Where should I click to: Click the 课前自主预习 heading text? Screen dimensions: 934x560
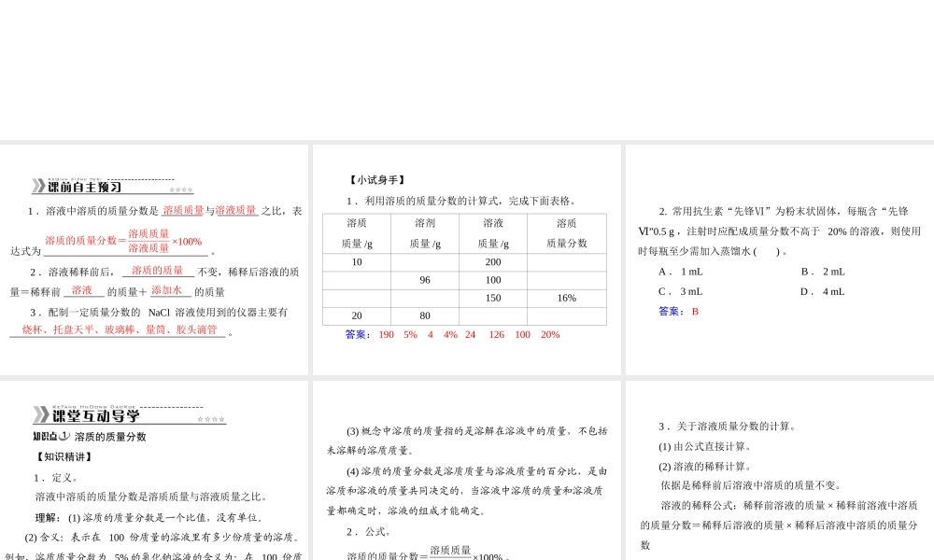(x=85, y=187)
